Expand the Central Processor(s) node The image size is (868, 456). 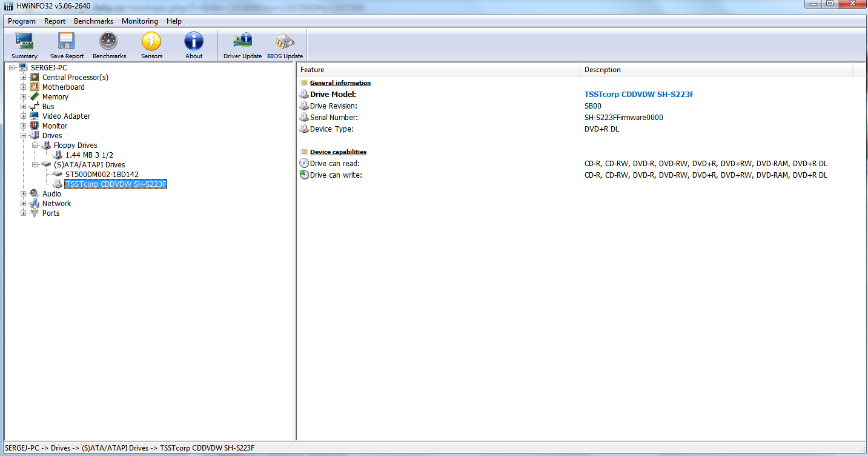(x=24, y=78)
